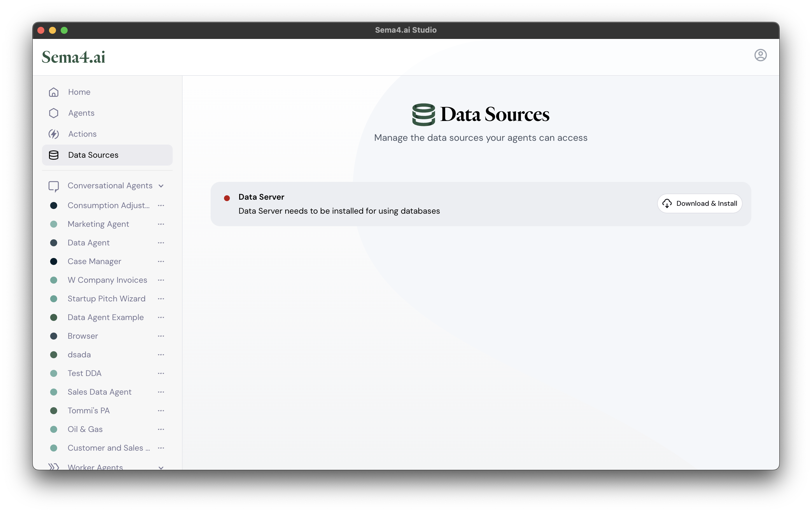Click the large Data Sources heading icon
Viewport: 812px width, 513px height.
[x=423, y=115]
